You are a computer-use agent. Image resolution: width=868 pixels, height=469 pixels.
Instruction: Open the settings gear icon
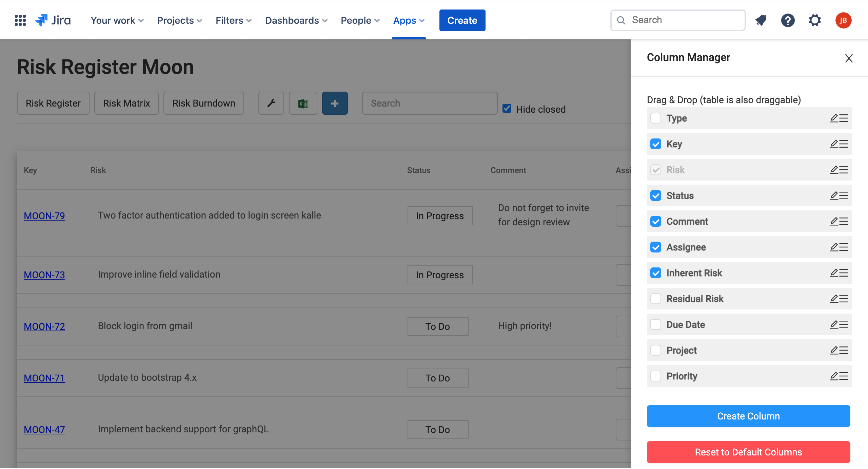(814, 20)
